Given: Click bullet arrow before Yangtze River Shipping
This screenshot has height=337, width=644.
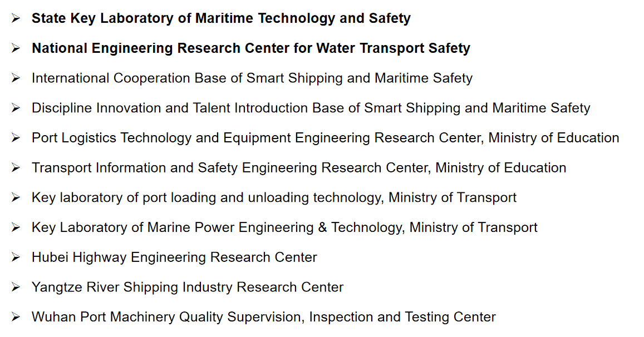Looking at the screenshot, I should tap(16, 288).
